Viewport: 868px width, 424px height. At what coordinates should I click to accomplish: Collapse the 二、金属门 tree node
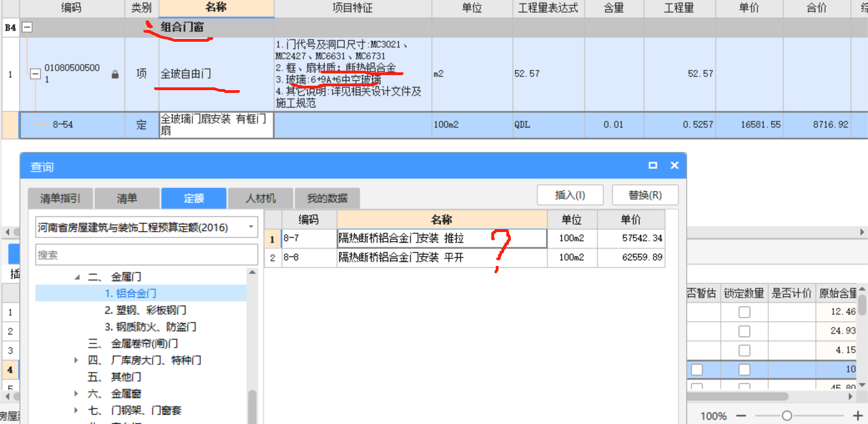77,277
